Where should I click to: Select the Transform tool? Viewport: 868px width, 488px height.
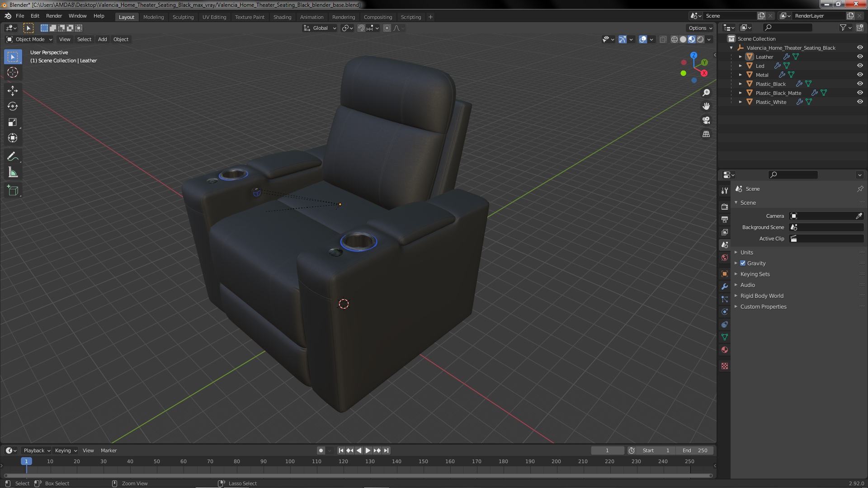(x=13, y=138)
